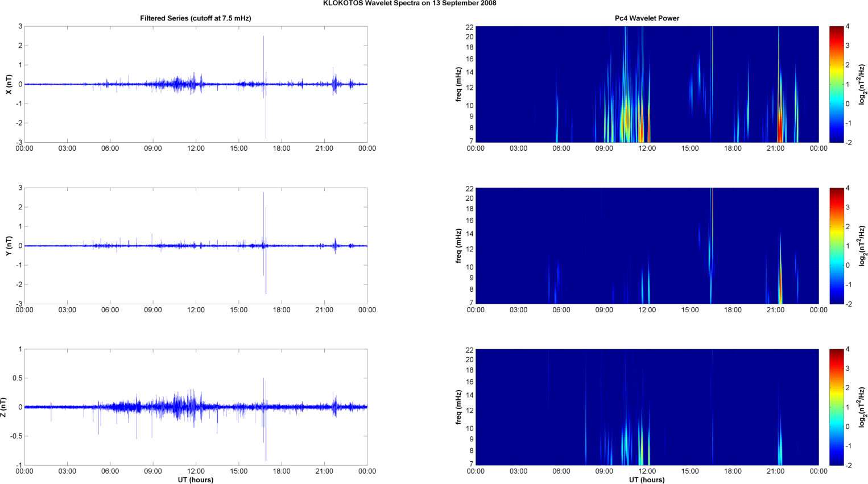Click the large spike near 17:00 in X series
Viewport: 868px width, 484px height.
click(264, 57)
